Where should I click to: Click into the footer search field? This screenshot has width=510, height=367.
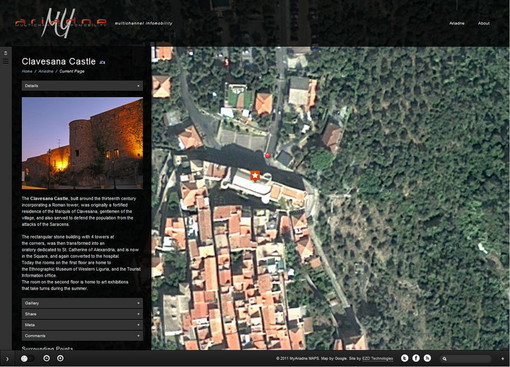coord(467,359)
